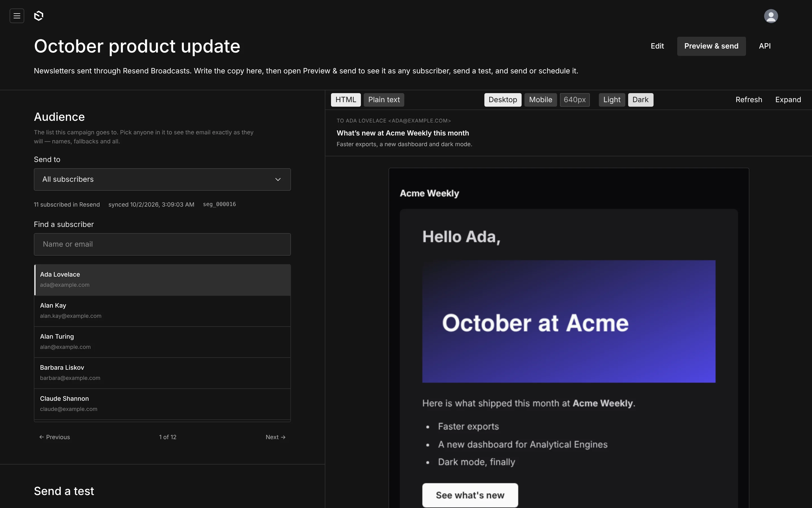Click the October at Acme banner image

(x=569, y=321)
